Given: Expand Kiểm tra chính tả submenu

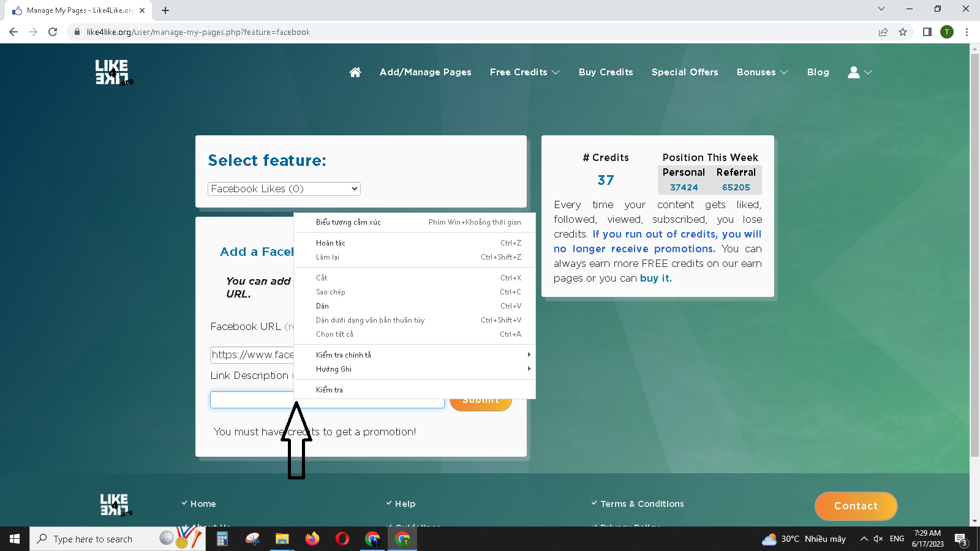Looking at the screenshot, I should coord(415,355).
